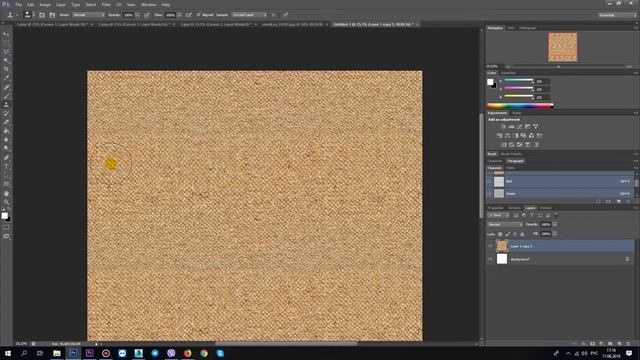
Task: Select the Blur tool
Action: click(6, 140)
